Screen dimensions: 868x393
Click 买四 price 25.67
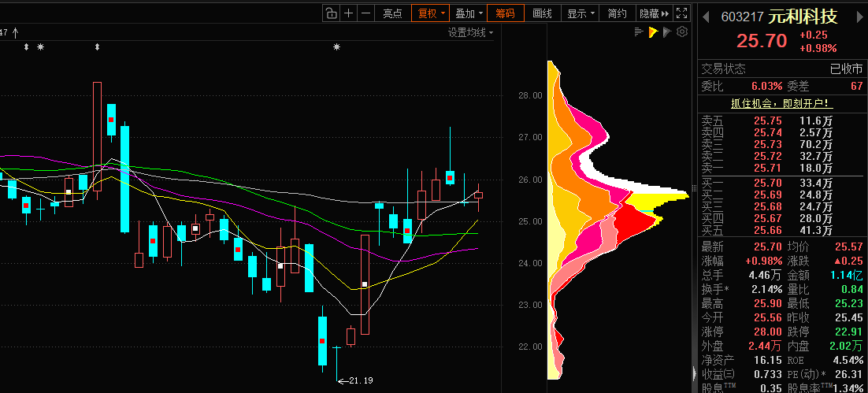[x=766, y=218]
